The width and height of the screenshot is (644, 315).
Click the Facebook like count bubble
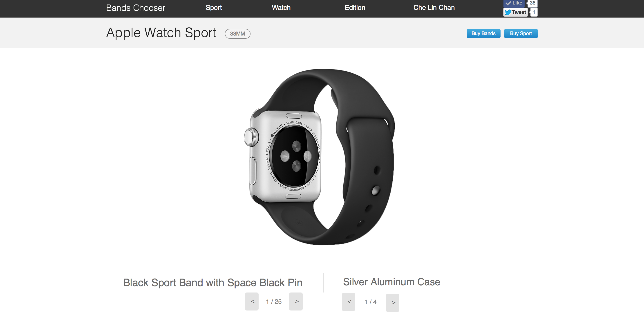pos(532,3)
